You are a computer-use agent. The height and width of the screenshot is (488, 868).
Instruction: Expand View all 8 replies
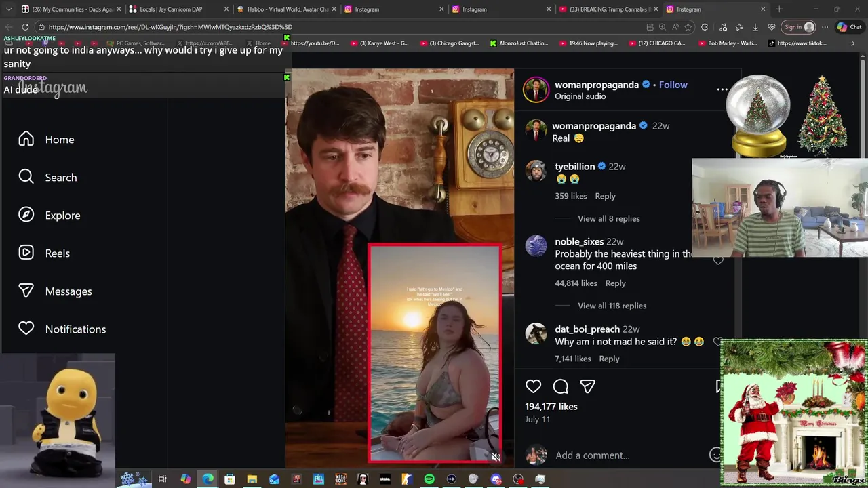(x=608, y=218)
